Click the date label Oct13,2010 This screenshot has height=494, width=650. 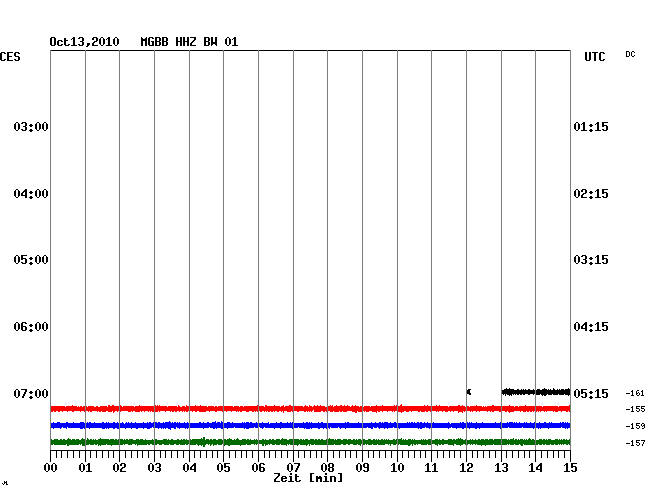85,42
